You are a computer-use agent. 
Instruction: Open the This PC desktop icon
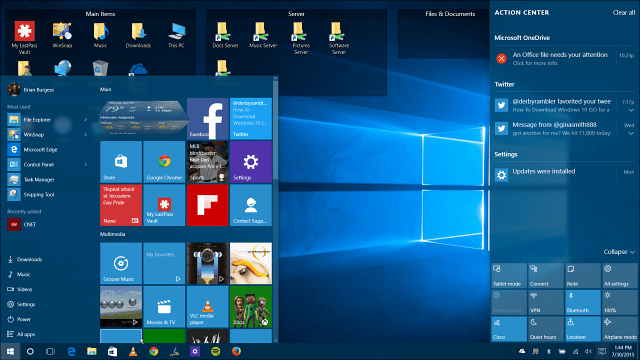coord(176,35)
